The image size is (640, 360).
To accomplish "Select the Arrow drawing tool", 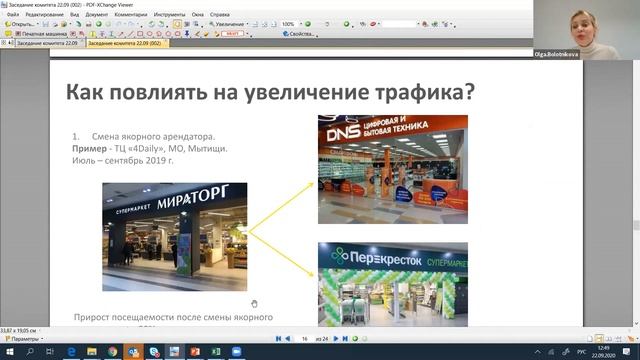I will tap(121, 33).
